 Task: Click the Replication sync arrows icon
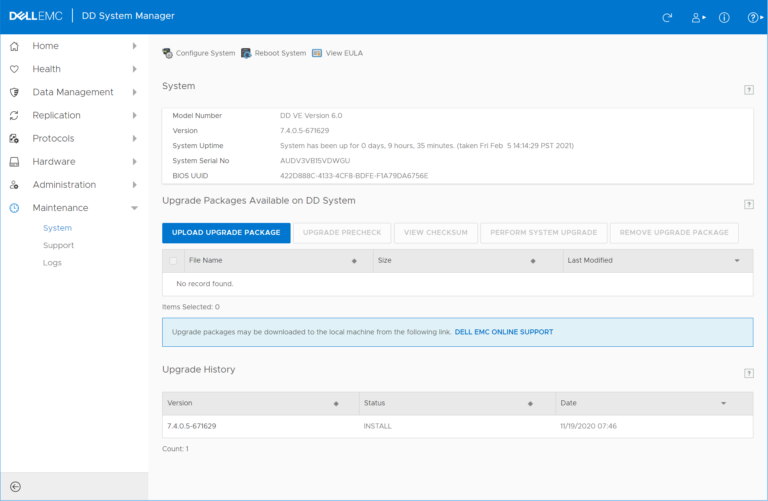(14, 116)
